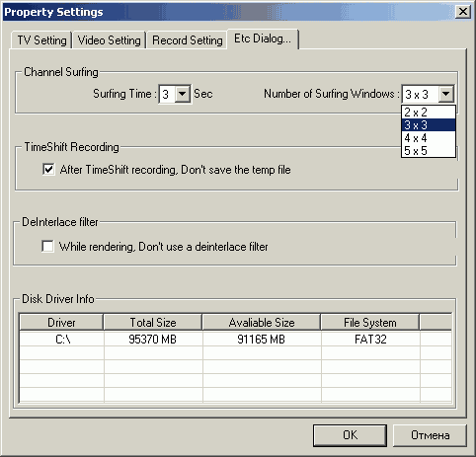Click the FAT32 file system cell
The width and height of the screenshot is (476, 457).
coord(370,339)
